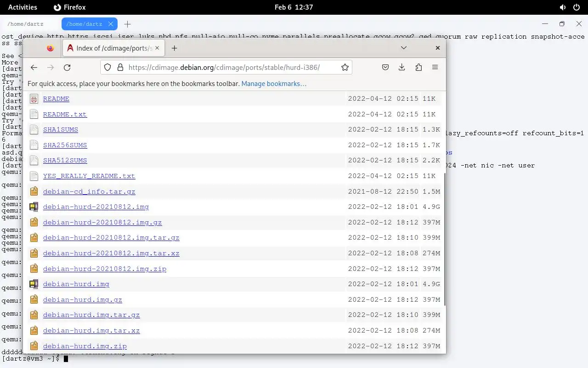This screenshot has width=588, height=368.
Task: Click the shield tracking protection icon
Action: click(107, 67)
